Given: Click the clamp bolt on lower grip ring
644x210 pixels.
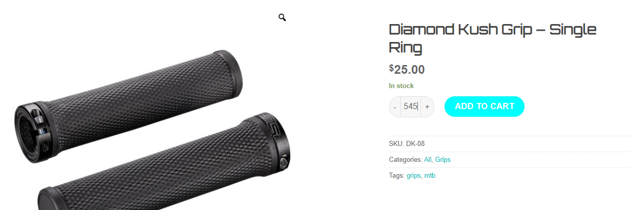Looking at the screenshot, I should (284, 163).
